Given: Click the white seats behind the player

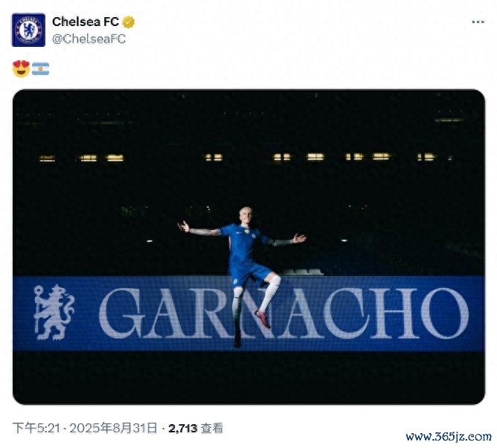Looking at the screenshot, I should tap(302, 272).
